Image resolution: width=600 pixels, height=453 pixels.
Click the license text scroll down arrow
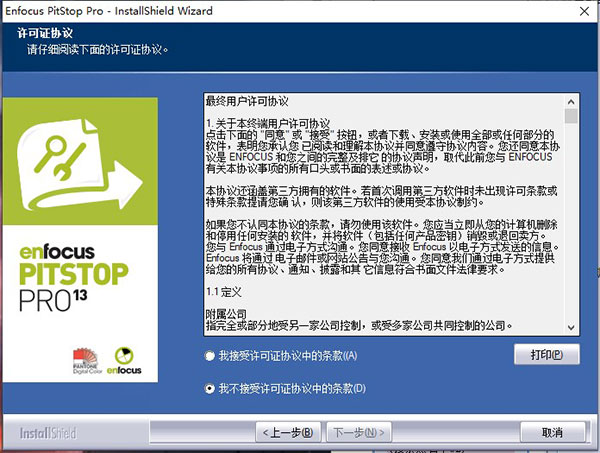(x=571, y=327)
